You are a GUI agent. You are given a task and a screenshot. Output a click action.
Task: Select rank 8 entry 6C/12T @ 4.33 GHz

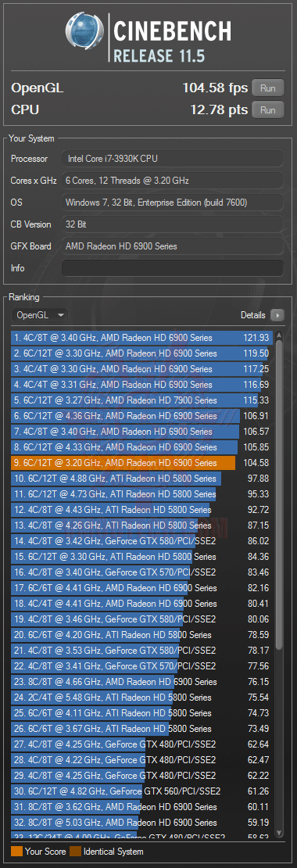(x=142, y=447)
